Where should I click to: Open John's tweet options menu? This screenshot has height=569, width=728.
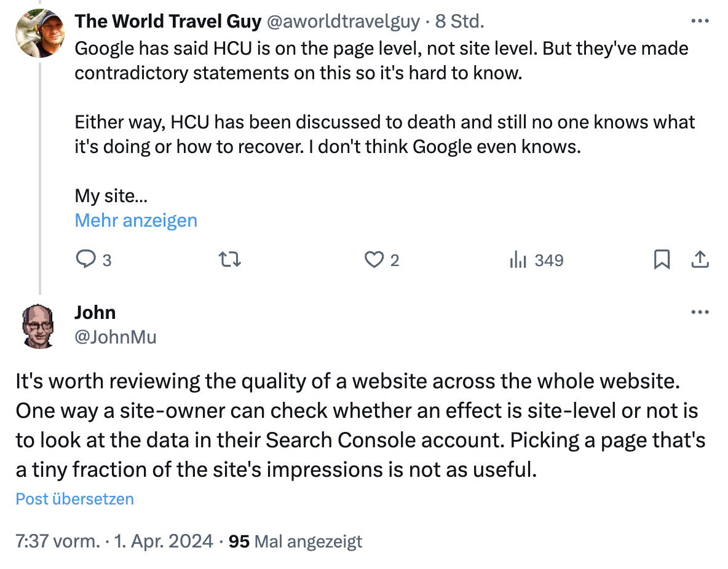point(700,312)
